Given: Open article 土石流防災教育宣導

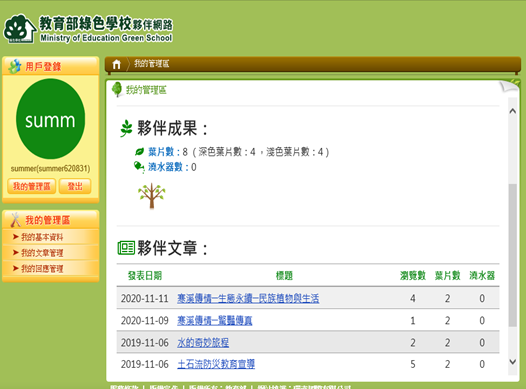Looking at the screenshot, I should pos(216,364).
